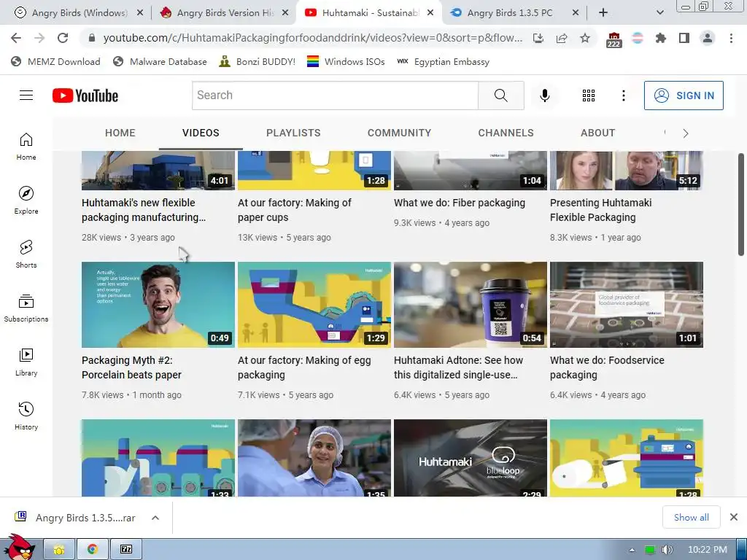Open the COMMUNITY tab

tap(399, 133)
